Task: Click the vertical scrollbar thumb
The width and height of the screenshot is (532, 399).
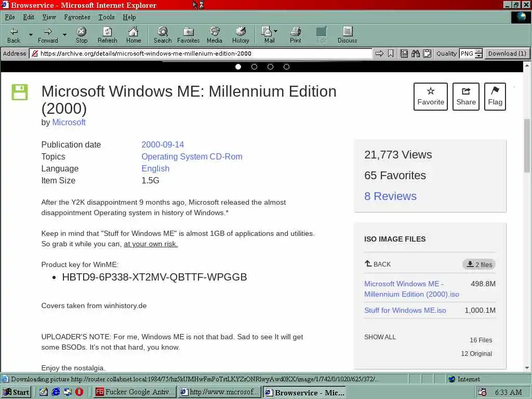Action: [527, 145]
